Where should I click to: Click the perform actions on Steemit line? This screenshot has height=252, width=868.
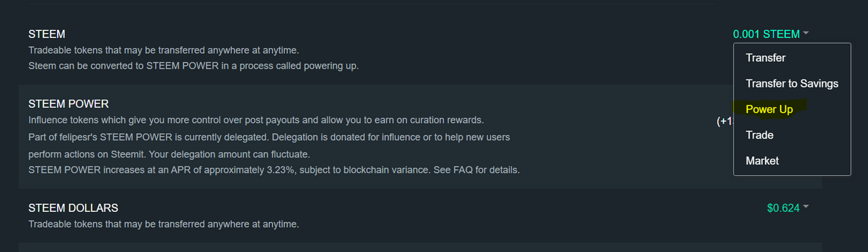(x=169, y=154)
